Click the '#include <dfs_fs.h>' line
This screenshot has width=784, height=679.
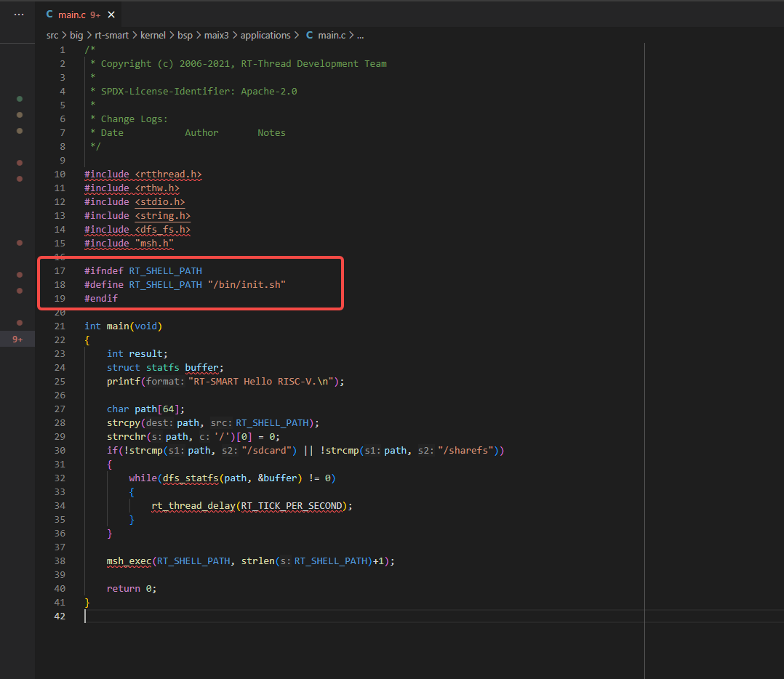(x=137, y=230)
